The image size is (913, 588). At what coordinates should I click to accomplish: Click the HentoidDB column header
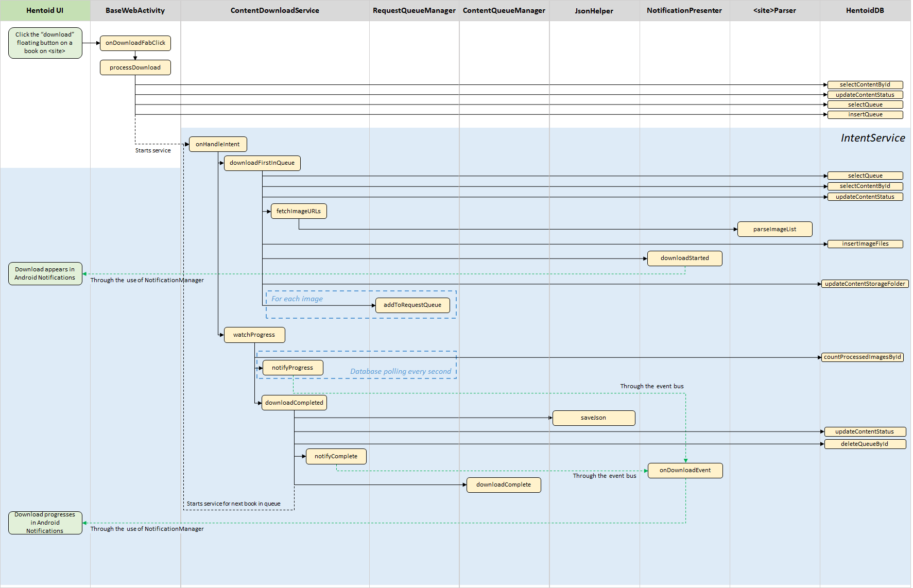(x=865, y=10)
